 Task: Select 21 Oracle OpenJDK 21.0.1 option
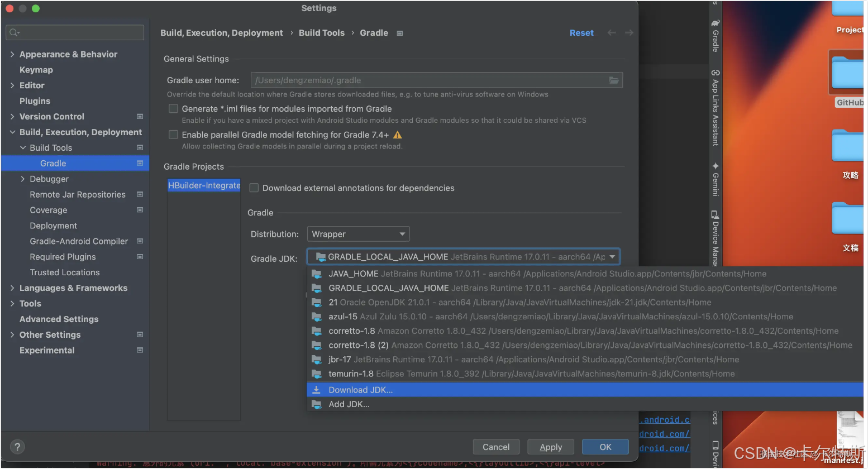click(x=585, y=303)
